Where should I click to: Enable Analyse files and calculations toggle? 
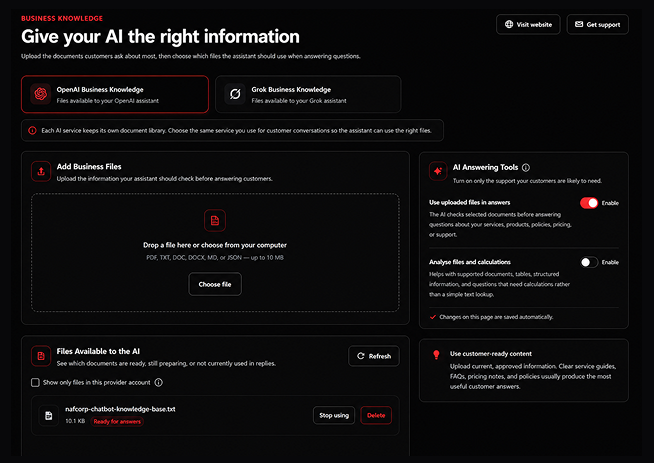589,262
